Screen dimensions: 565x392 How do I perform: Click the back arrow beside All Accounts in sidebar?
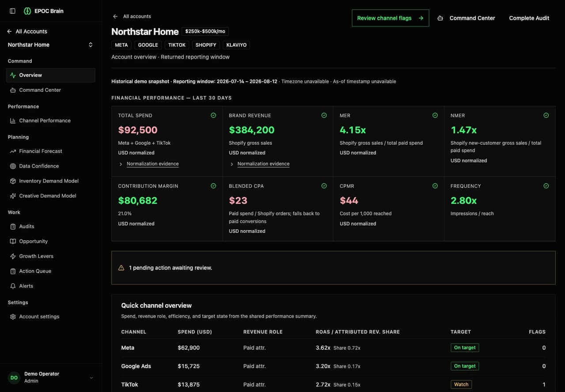(9, 31)
